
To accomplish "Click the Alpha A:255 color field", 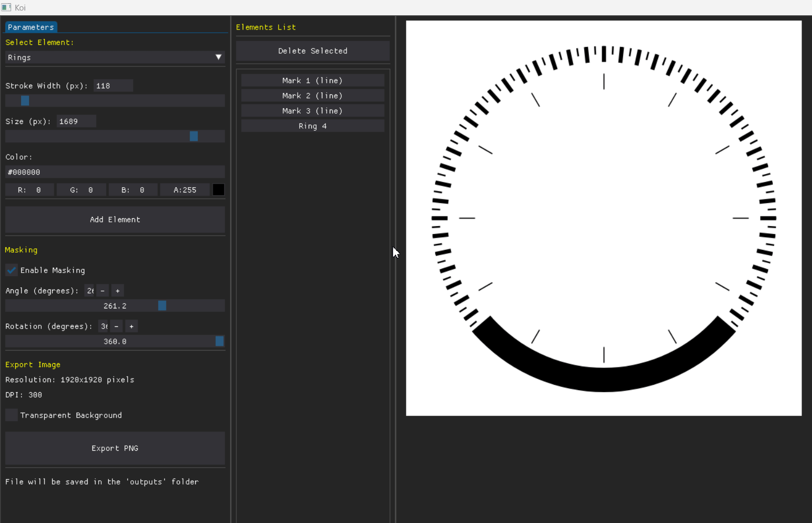I will click(x=185, y=190).
